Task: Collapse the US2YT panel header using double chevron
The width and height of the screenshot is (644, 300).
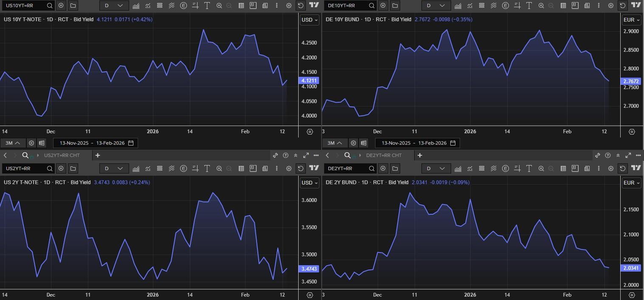Action: point(296,155)
